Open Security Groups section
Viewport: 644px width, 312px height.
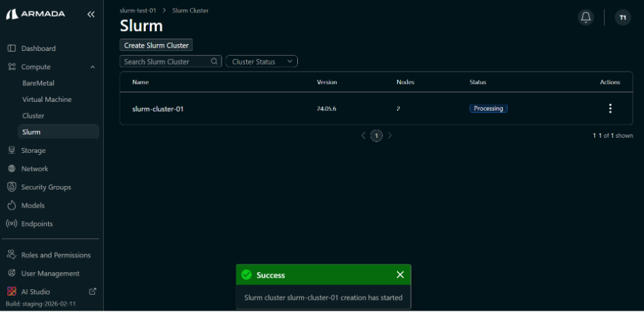46,187
